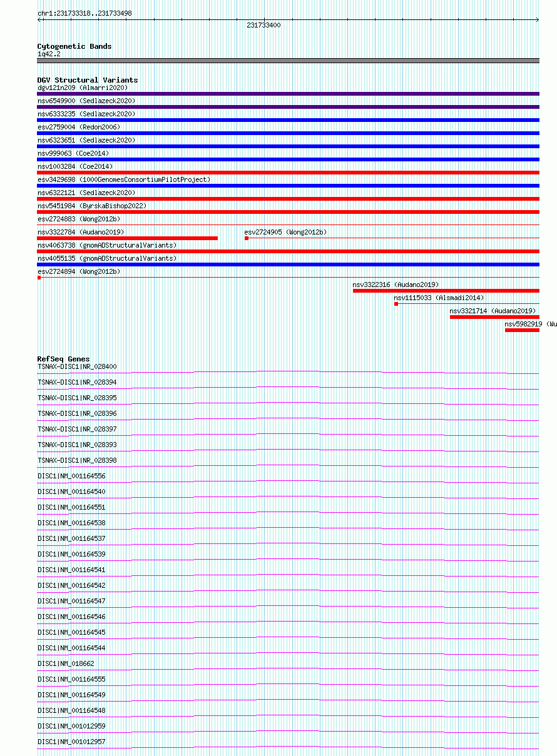
Task: Click the chr1:231733318..231733498 coordinate label
Action: tap(84, 13)
